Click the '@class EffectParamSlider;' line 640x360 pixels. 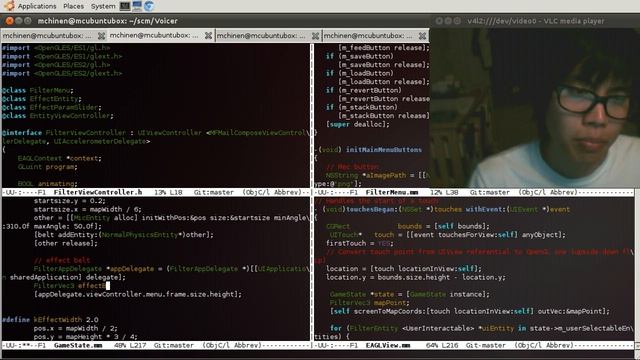coord(51,107)
